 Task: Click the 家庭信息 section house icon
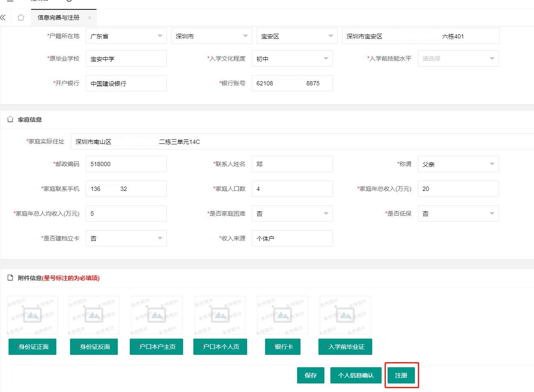(11, 120)
